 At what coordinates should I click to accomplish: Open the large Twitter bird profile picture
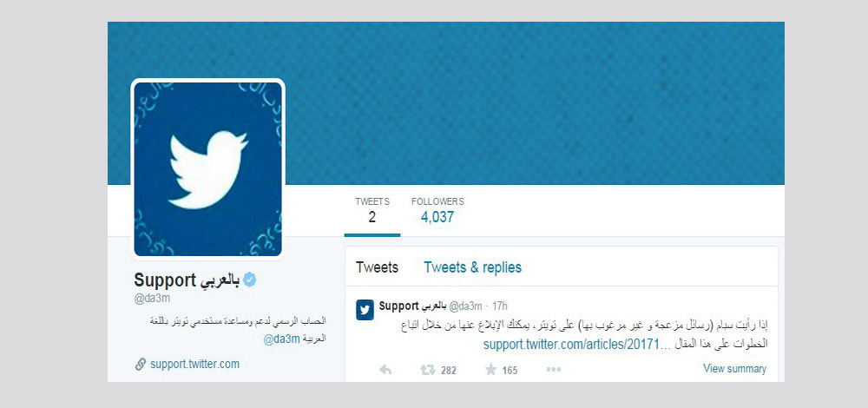(x=207, y=169)
